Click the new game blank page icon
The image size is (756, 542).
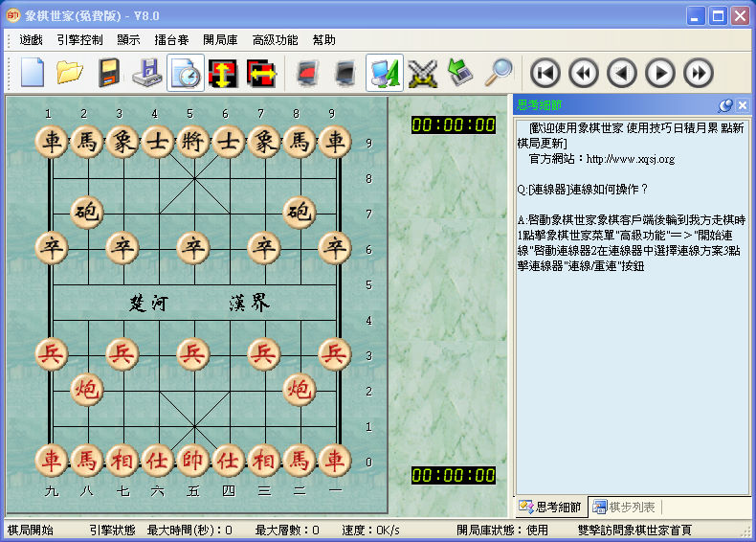(x=33, y=73)
